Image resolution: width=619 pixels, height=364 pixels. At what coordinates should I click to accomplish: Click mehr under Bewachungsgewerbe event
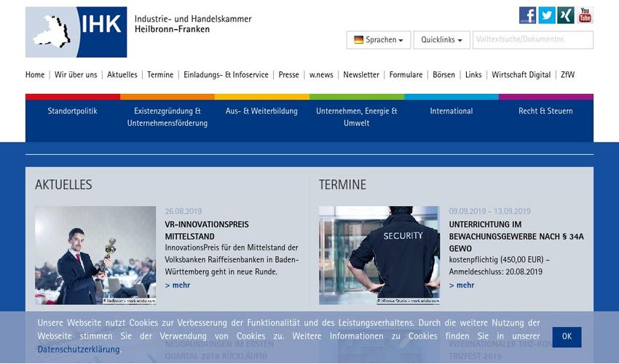pyautogui.click(x=462, y=285)
